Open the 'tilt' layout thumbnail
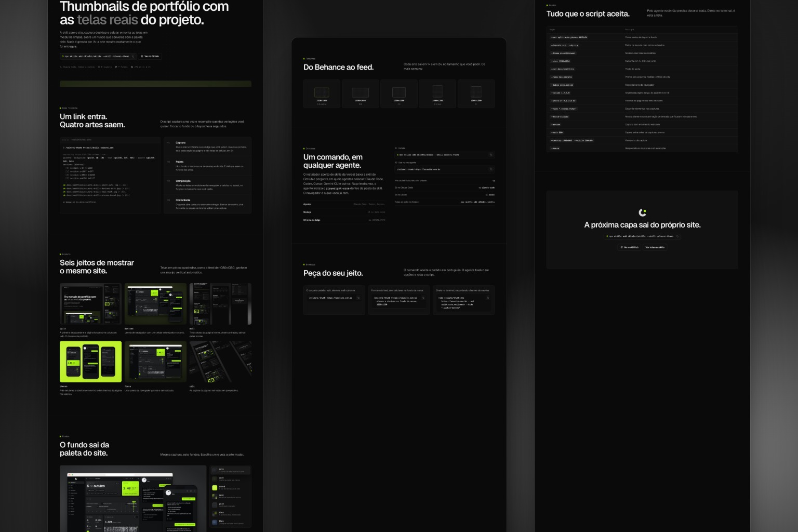798x532 pixels. [220, 362]
